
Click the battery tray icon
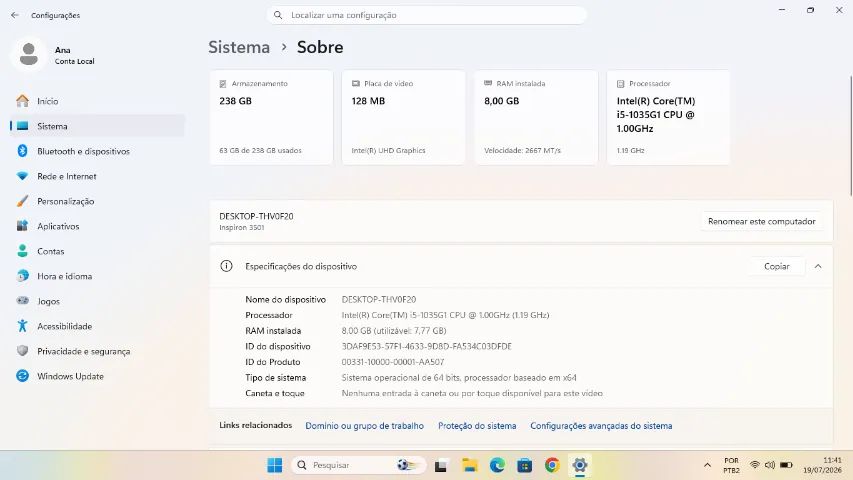click(x=786, y=465)
